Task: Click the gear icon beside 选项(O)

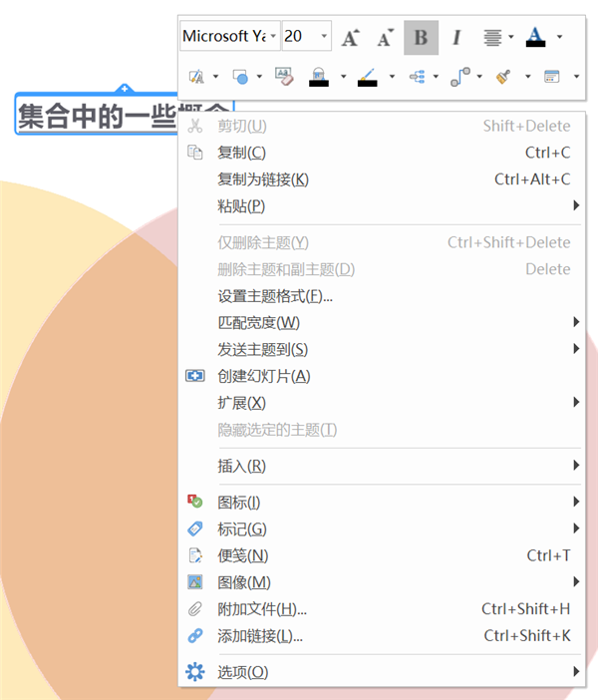Action: [x=195, y=672]
